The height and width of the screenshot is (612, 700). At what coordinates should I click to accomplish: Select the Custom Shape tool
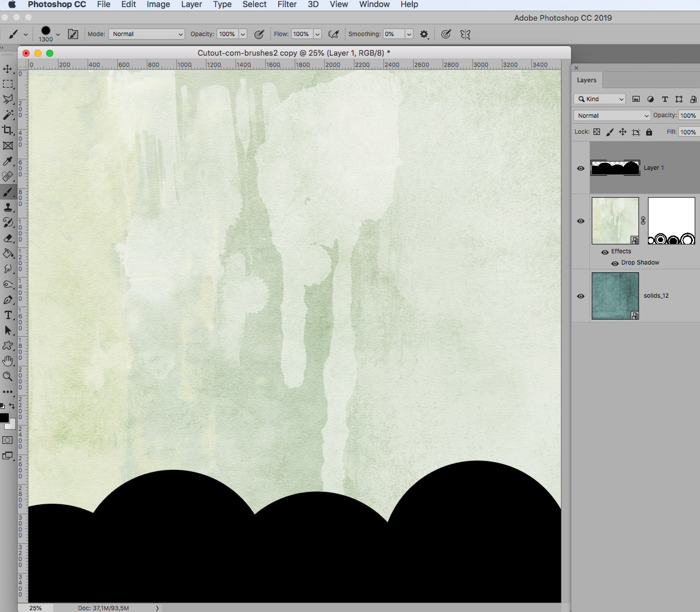coord(8,346)
